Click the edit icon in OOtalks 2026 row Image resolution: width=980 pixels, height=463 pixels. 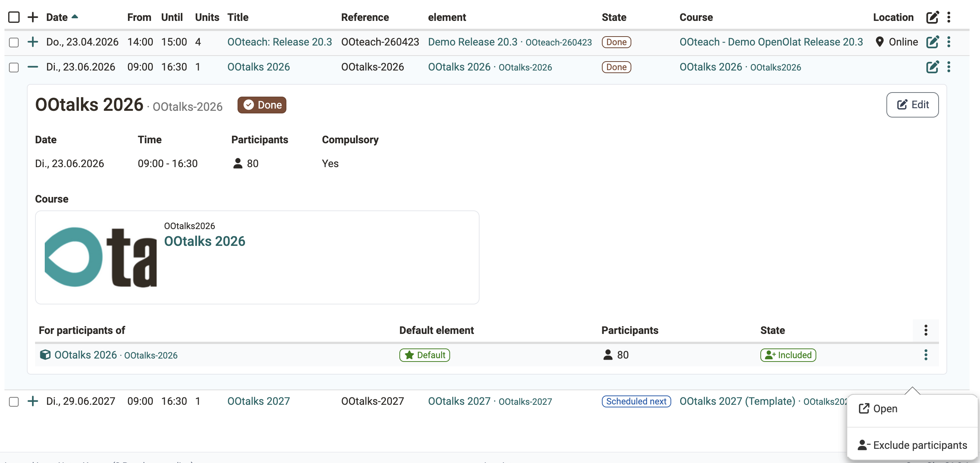point(932,67)
